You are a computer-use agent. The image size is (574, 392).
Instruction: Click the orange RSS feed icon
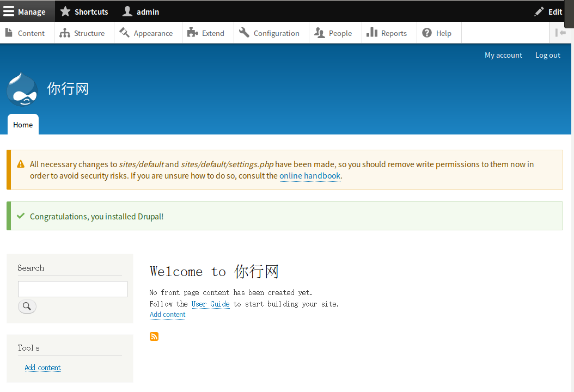[x=154, y=336]
